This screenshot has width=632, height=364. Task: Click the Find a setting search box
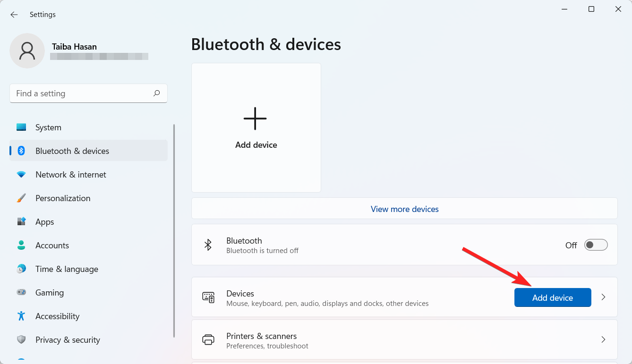click(x=88, y=93)
